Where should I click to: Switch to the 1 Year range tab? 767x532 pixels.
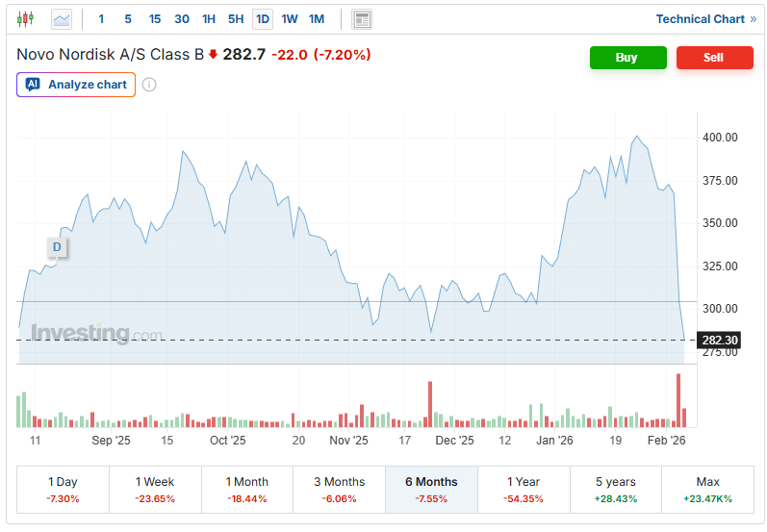523,490
